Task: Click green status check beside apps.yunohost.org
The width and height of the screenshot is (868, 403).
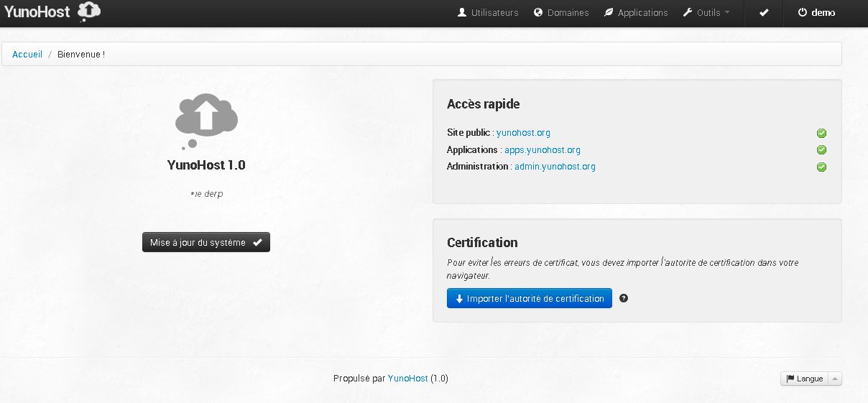Action: (x=821, y=150)
